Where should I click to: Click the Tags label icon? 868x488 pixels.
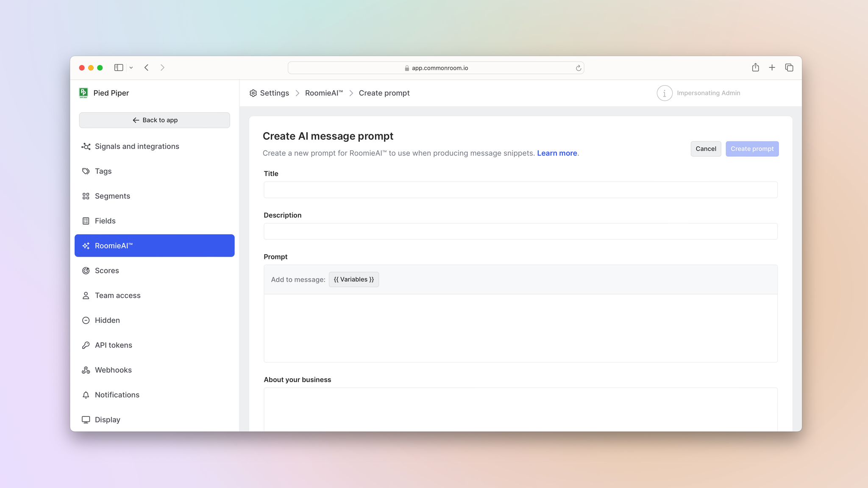[x=86, y=171]
